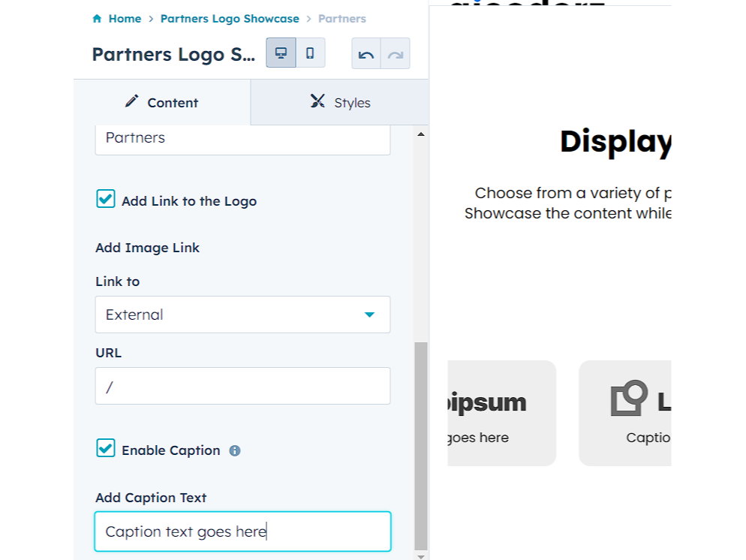Click the pencil icon on Content tab
Screen dimensions: 746x560
coord(132,101)
